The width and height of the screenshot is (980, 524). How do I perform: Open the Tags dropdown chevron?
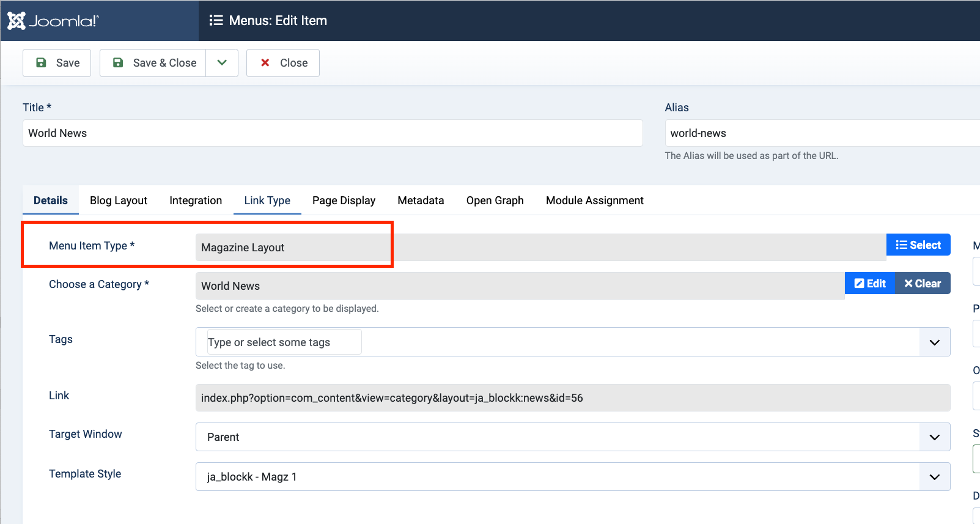[934, 342]
